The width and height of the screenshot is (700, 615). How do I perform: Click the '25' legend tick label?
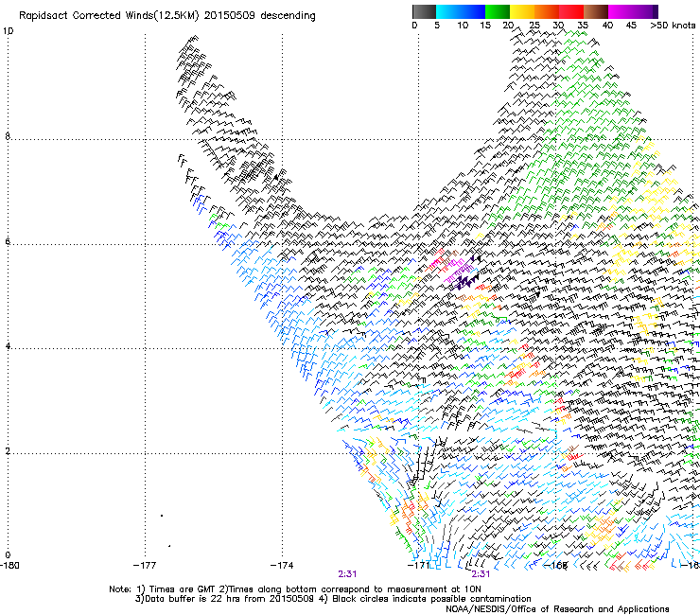(x=534, y=26)
